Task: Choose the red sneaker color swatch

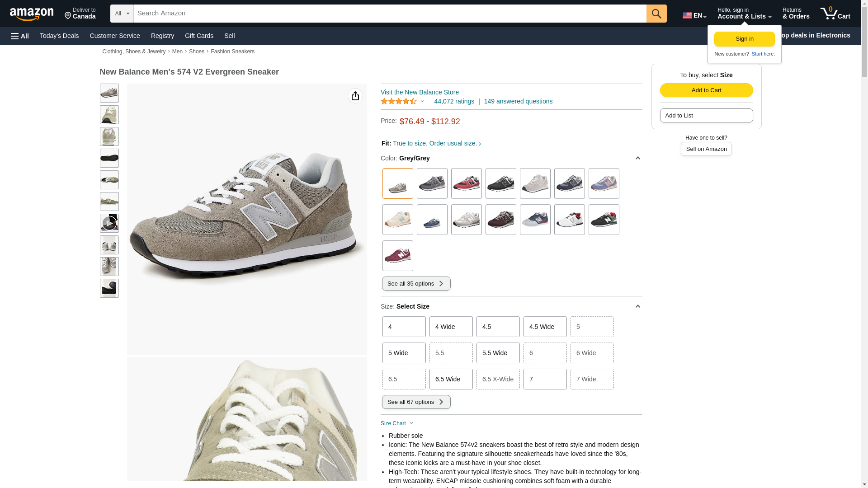Action: (x=466, y=183)
